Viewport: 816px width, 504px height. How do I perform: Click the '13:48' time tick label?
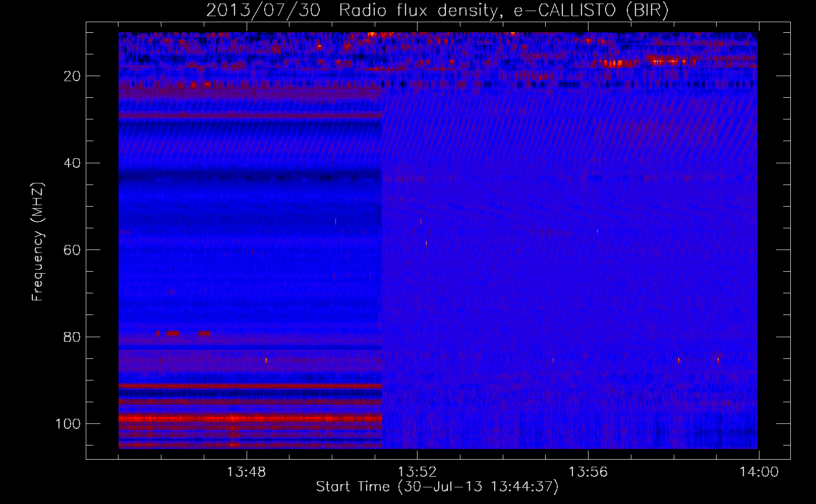tap(246, 472)
